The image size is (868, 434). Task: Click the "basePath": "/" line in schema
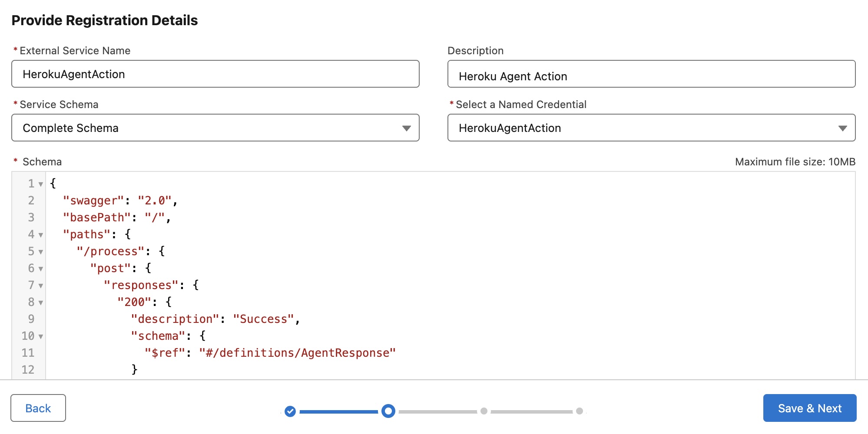tap(117, 217)
